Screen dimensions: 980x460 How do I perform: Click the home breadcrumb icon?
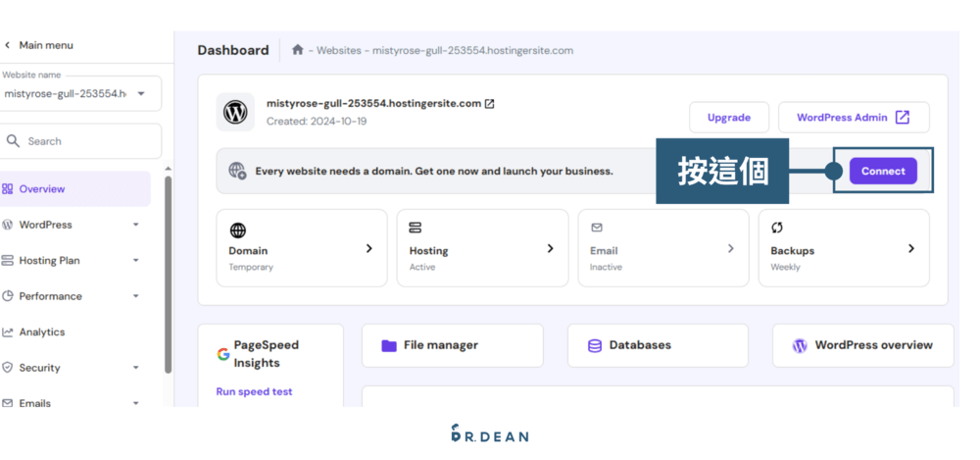(298, 49)
